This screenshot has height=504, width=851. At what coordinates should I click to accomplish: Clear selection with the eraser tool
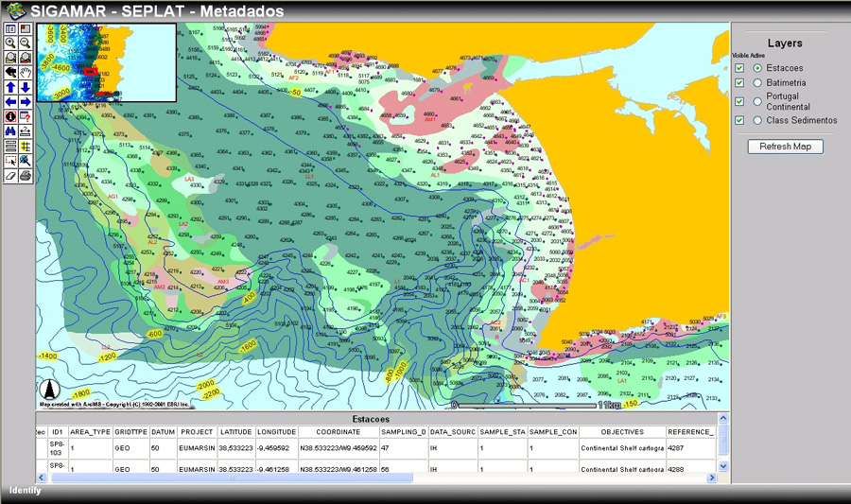10,175
